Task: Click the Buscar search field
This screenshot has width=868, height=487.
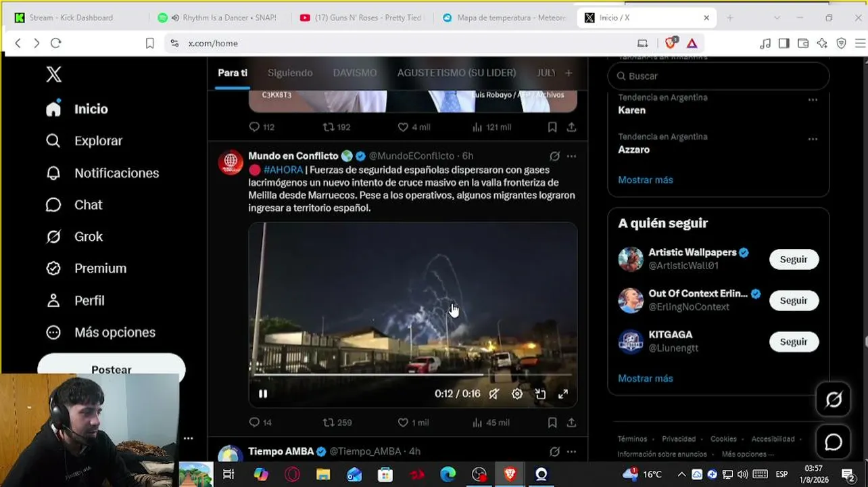Action: click(719, 76)
